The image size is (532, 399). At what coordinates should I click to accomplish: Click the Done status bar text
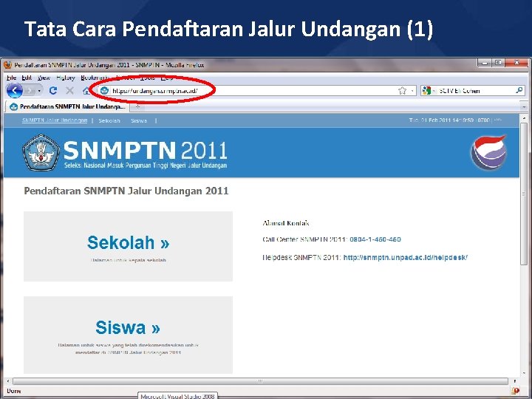pos(14,391)
